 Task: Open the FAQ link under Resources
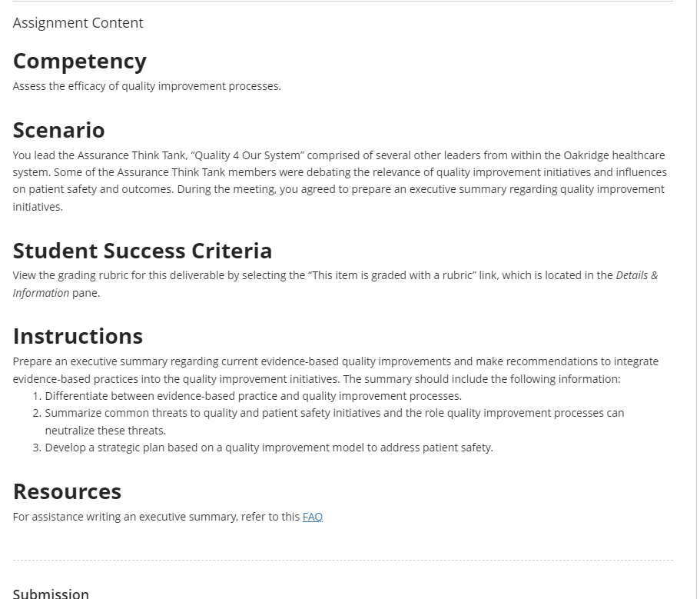pyautogui.click(x=313, y=517)
